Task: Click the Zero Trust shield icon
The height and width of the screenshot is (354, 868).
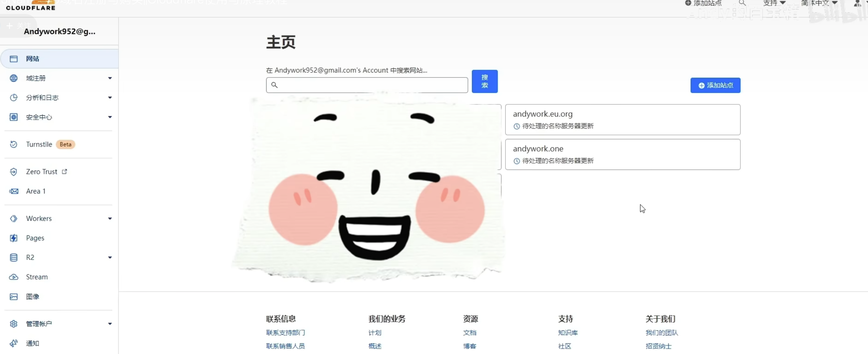Action: tap(14, 172)
